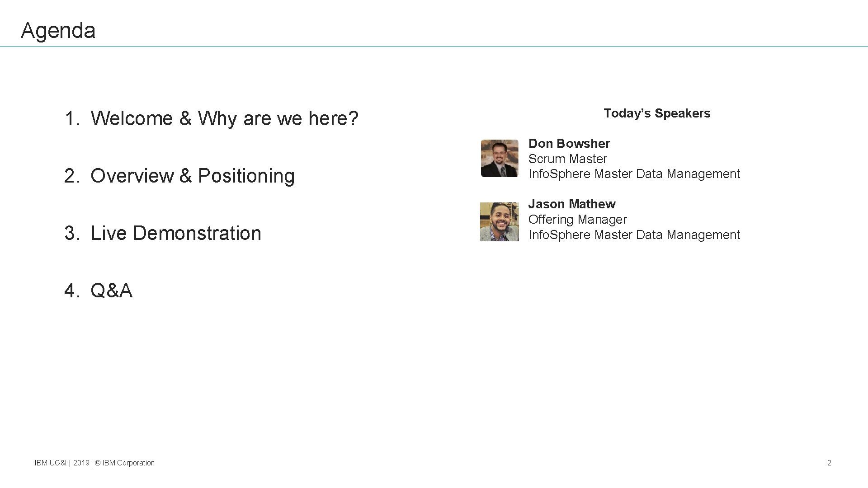The image size is (868, 488).
Task: Click Jason Mathew's profile photo
Action: [x=500, y=222]
